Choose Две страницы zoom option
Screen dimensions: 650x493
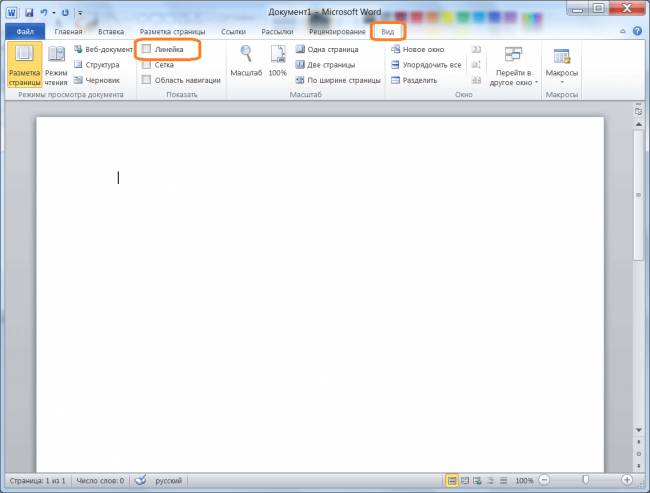(325, 65)
